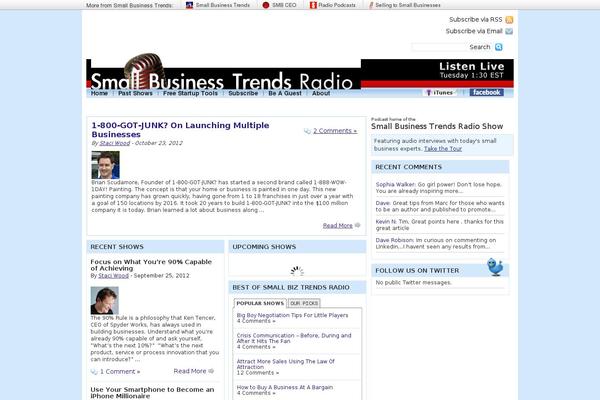
Task: Click the Brian Scudamore photo thumbnail
Action: 106,165
